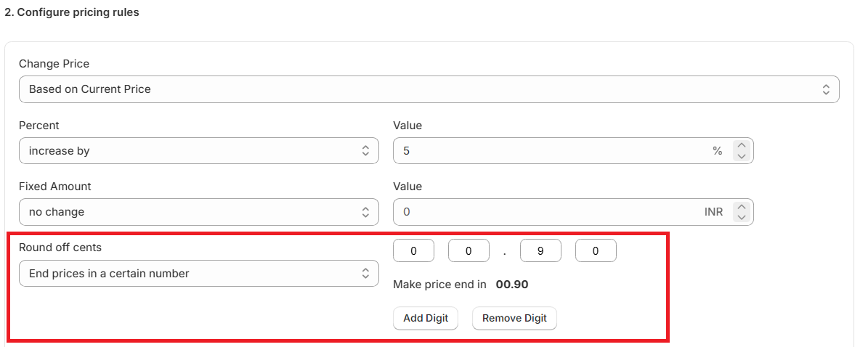This screenshot has height=347, width=868.
Task: Increase the INR fixed amount using up arrow
Action: point(741,207)
